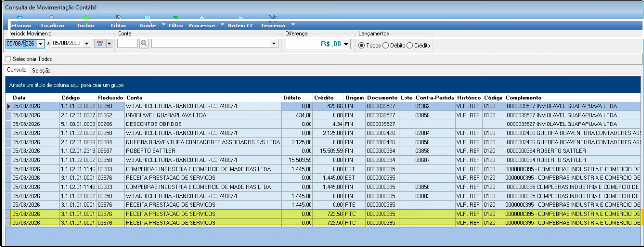Viewport: 644px width, 247px height.
Task: Check the Selecionar Todos checkbox
Action: click(x=8, y=59)
